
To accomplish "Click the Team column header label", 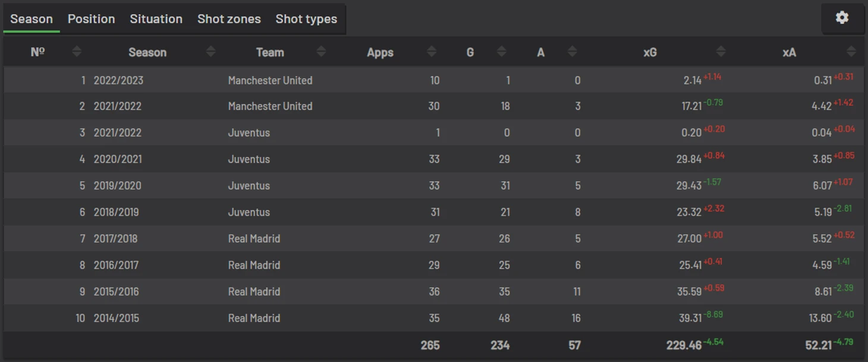I will coord(270,52).
